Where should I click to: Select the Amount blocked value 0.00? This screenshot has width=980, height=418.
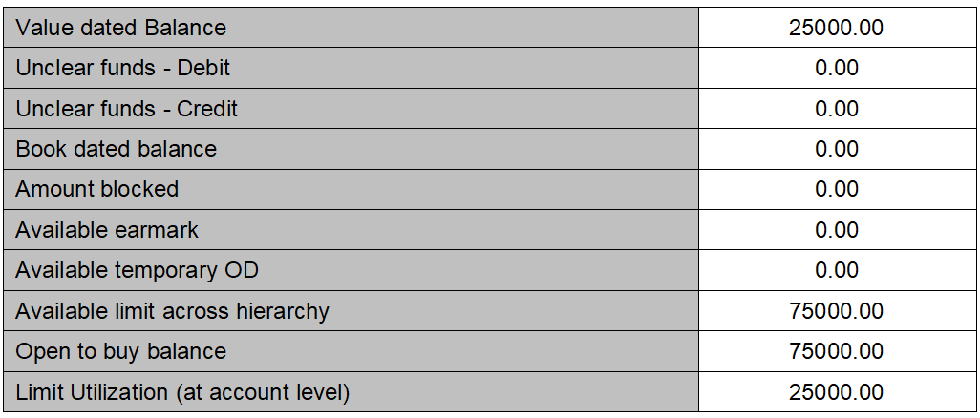pyautogui.click(x=837, y=189)
